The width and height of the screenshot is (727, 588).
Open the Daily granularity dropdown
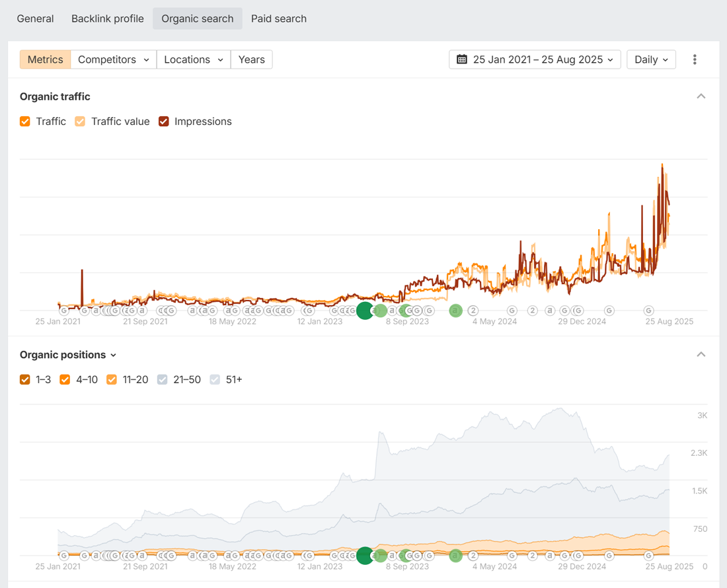(x=651, y=59)
